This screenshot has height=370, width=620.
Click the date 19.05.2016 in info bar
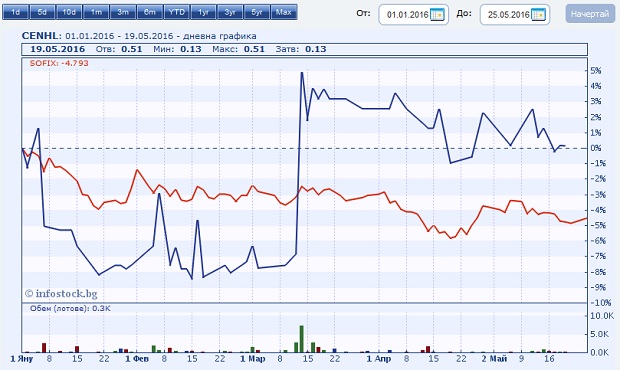[x=58, y=49]
